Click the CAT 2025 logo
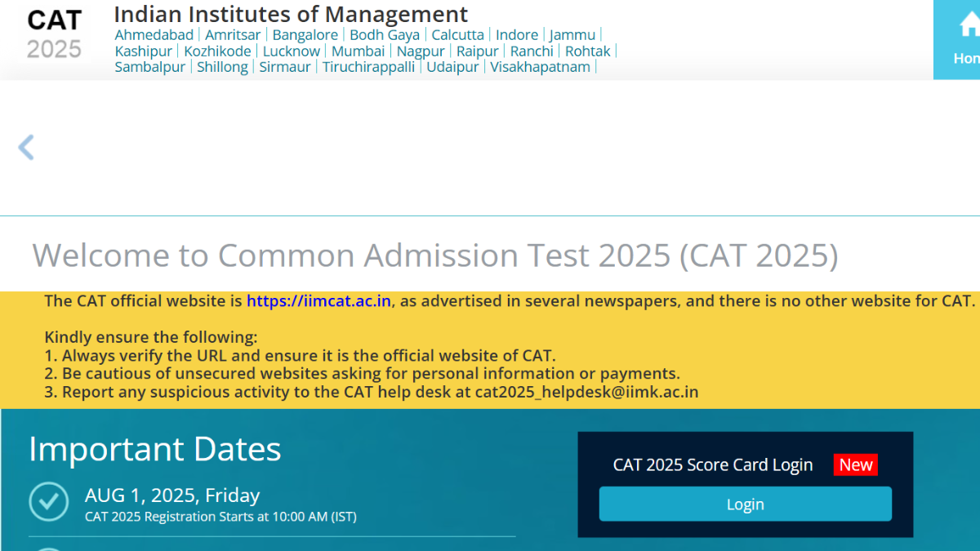This screenshot has width=980, height=551. (54, 34)
